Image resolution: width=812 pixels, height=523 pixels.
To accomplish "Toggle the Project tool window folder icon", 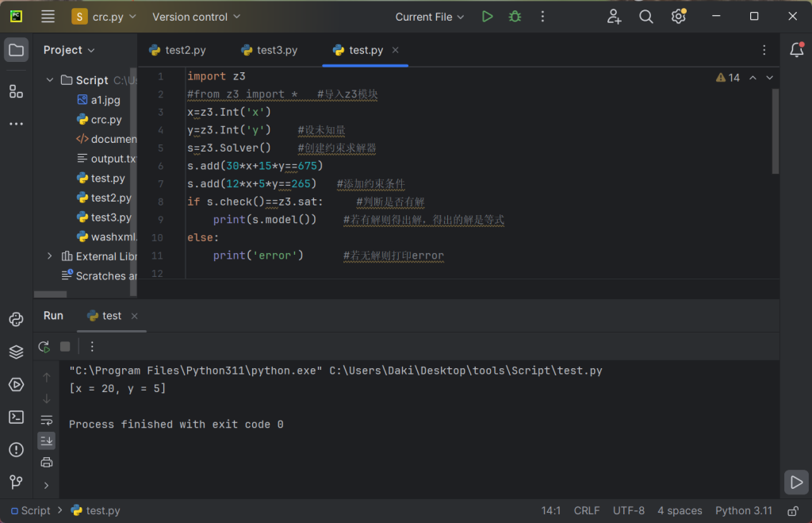I will pos(16,50).
